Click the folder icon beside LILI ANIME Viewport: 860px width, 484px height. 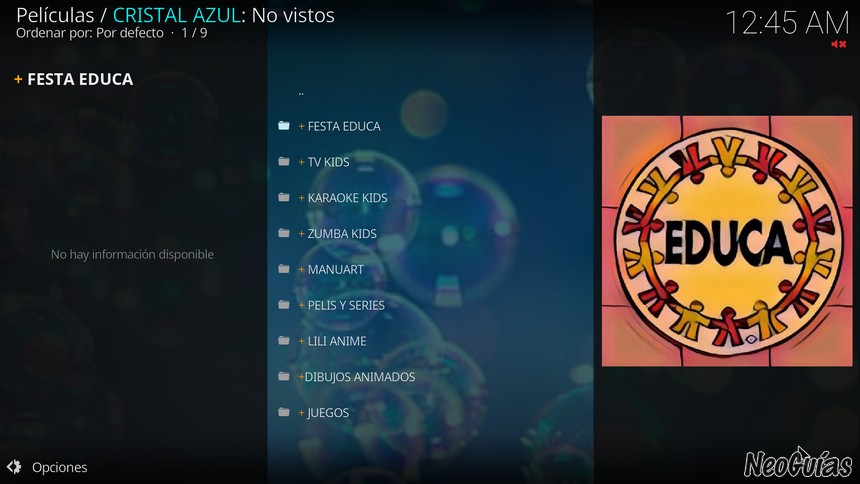click(x=284, y=341)
